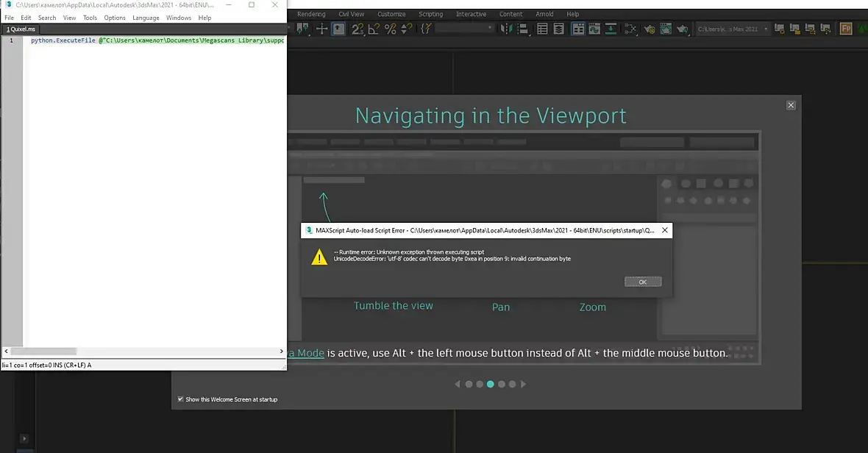Uncheck Show this Welcome Screen at startup
868x453 pixels.
click(180, 399)
